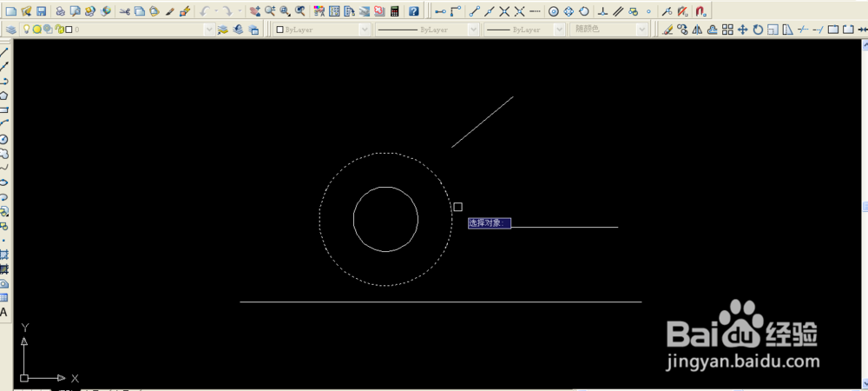The height and width of the screenshot is (391, 868).
Task: Select the Array tool
Action: click(727, 30)
